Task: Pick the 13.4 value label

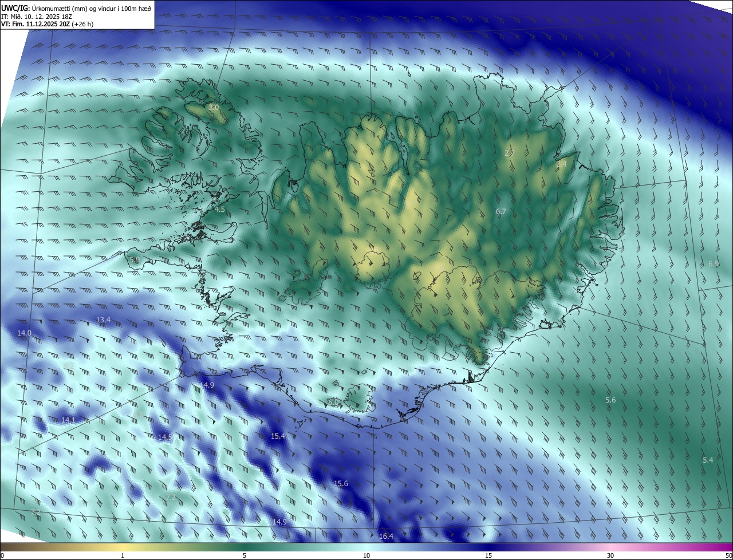Action: (x=103, y=320)
